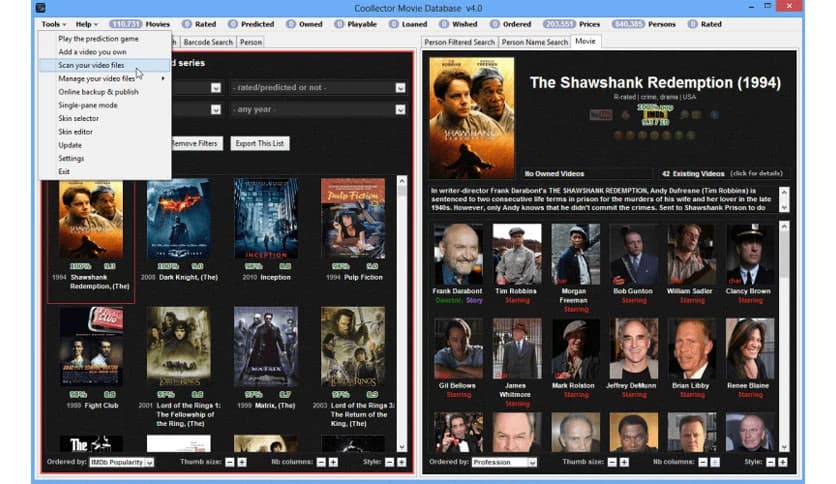836x484 pixels.
Task: Click Style minus in right person pane
Action: pyautogui.click(x=770, y=462)
